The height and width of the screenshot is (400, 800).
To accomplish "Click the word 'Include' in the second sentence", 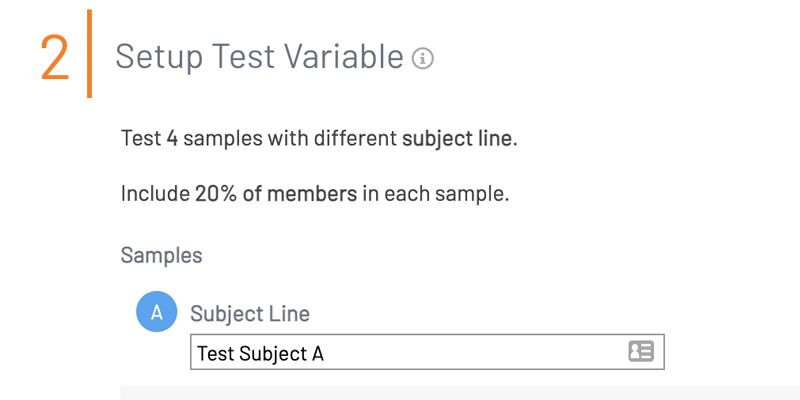I will pyautogui.click(x=155, y=193).
